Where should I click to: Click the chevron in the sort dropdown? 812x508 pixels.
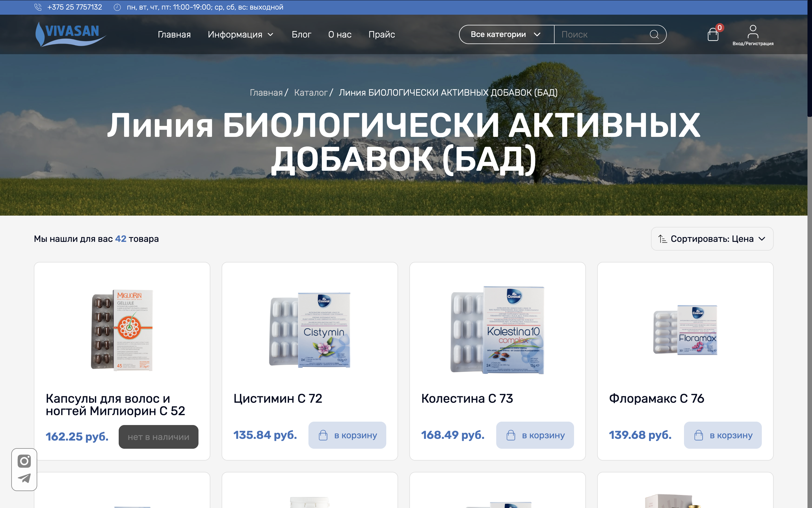click(x=762, y=239)
